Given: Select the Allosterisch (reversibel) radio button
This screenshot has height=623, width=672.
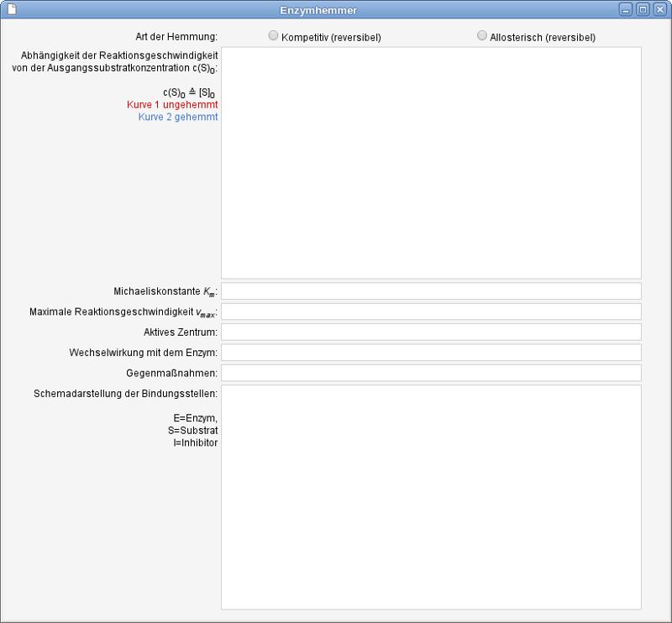Looking at the screenshot, I should 482,36.
